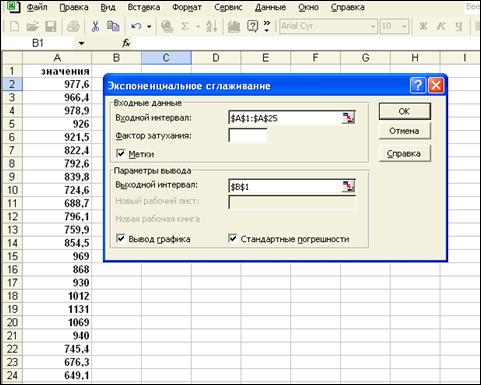The height and width of the screenshot is (385, 481).
Task: Open the Arial Cyr font dropdown
Action: [373, 26]
